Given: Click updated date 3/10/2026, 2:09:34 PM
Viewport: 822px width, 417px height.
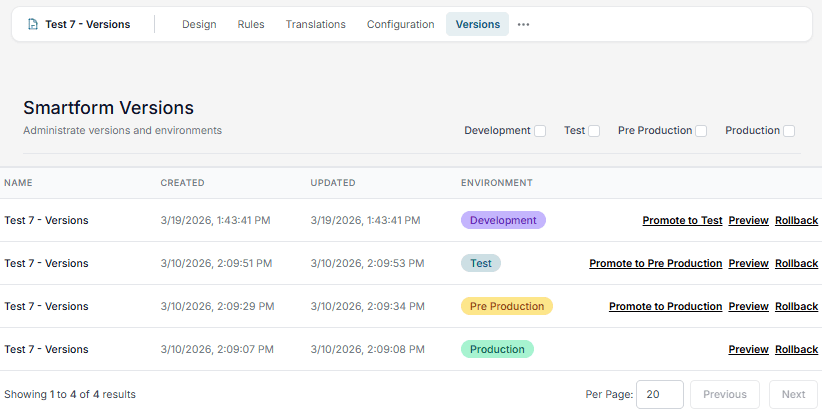Looking at the screenshot, I should tap(367, 306).
